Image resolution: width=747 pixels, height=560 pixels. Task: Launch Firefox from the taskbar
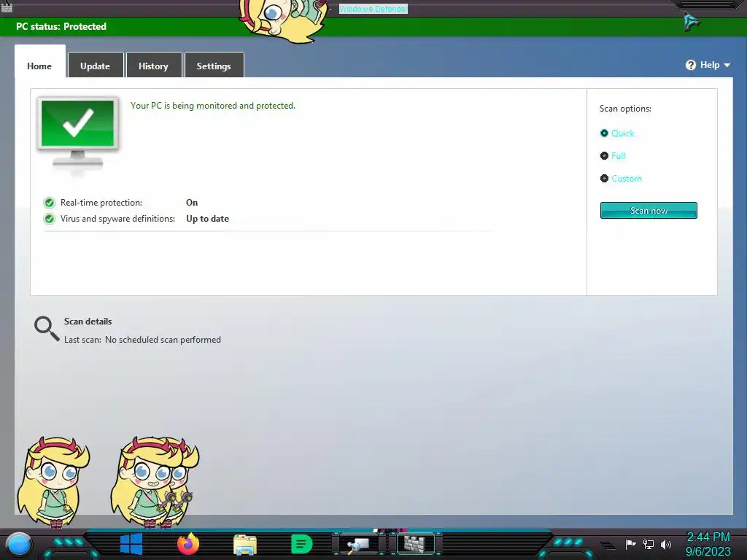click(x=188, y=544)
